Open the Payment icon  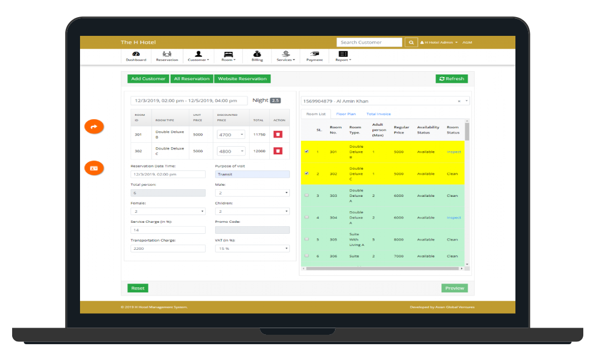315,54
